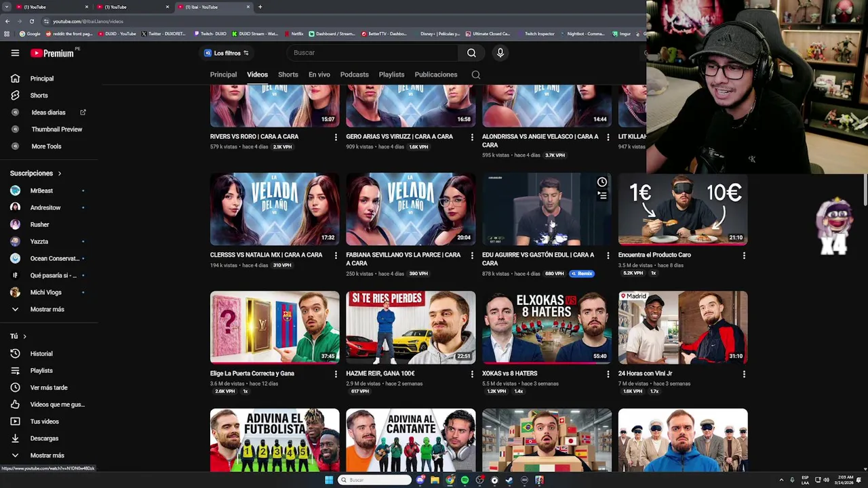Open Twitch Inspector bookmark
868x488 pixels.
pyautogui.click(x=536, y=33)
